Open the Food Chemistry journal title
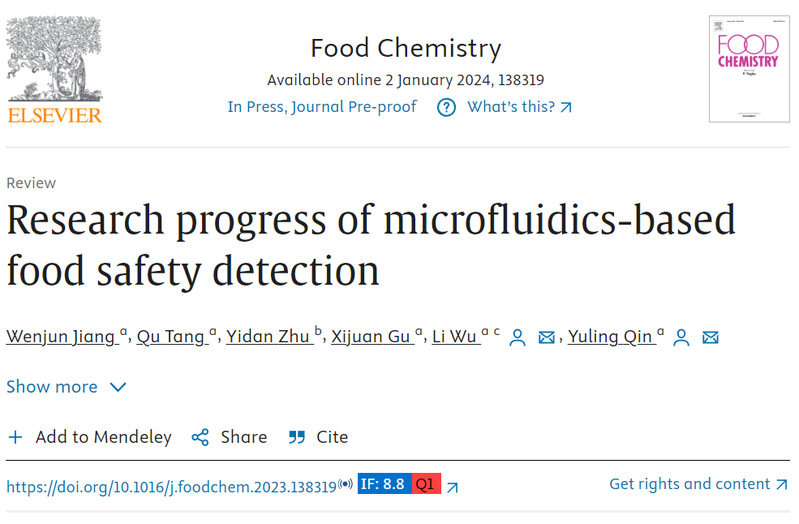This screenshot has width=799, height=524. [x=405, y=48]
